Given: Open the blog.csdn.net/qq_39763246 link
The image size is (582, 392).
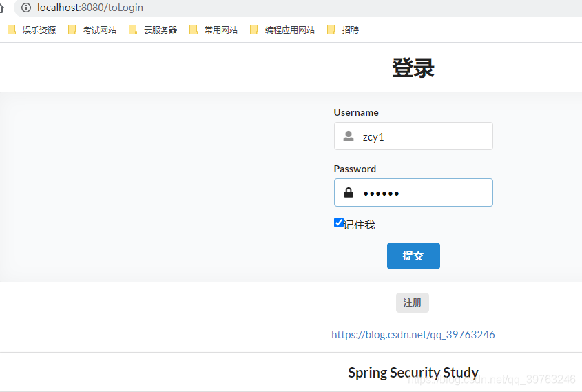Looking at the screenshot, I should tap(413, 334).
